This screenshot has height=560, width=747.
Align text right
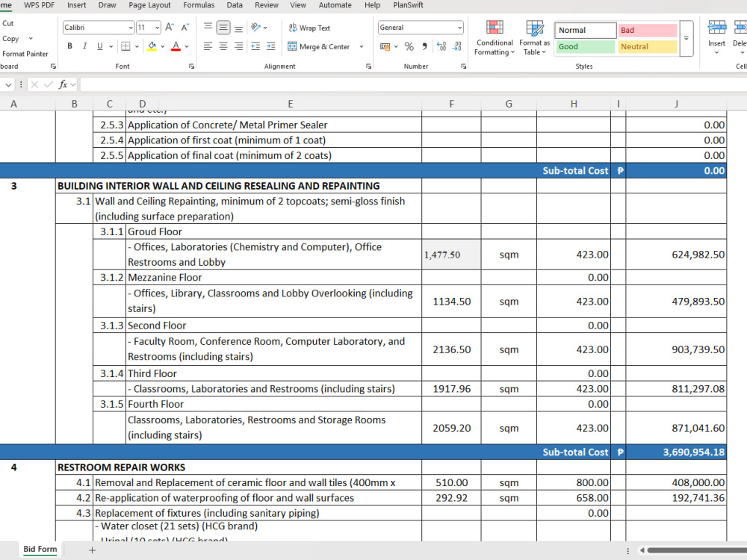coord(239,46)
